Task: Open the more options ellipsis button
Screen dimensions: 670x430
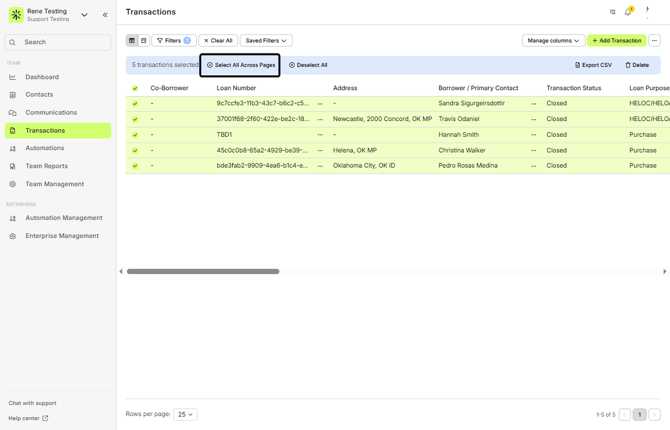Action: (654, 41)
